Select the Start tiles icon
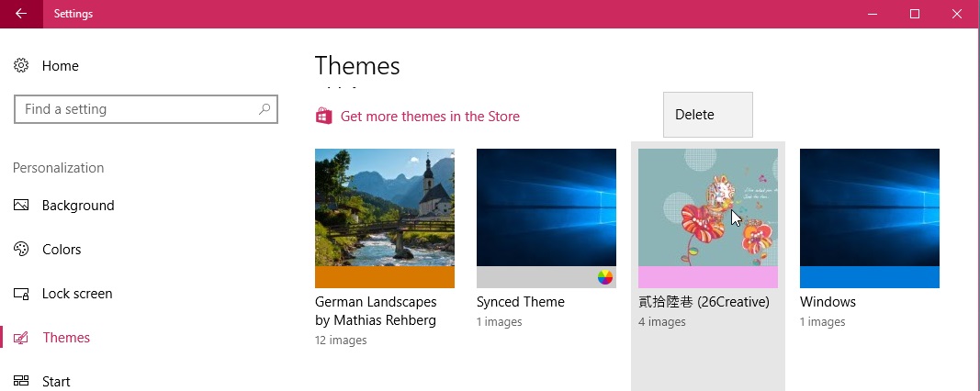The width and height of the screenshot is (980, 391). tap(21, 381)
